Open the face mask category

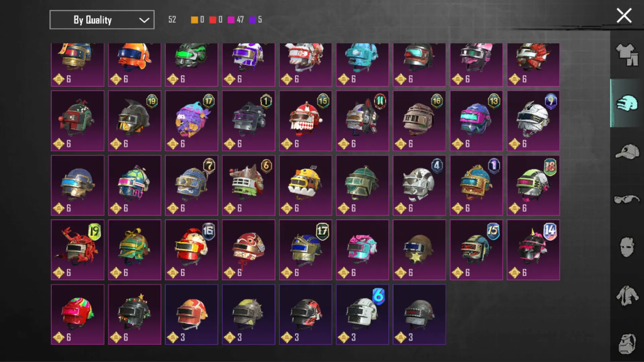(627, 247)
